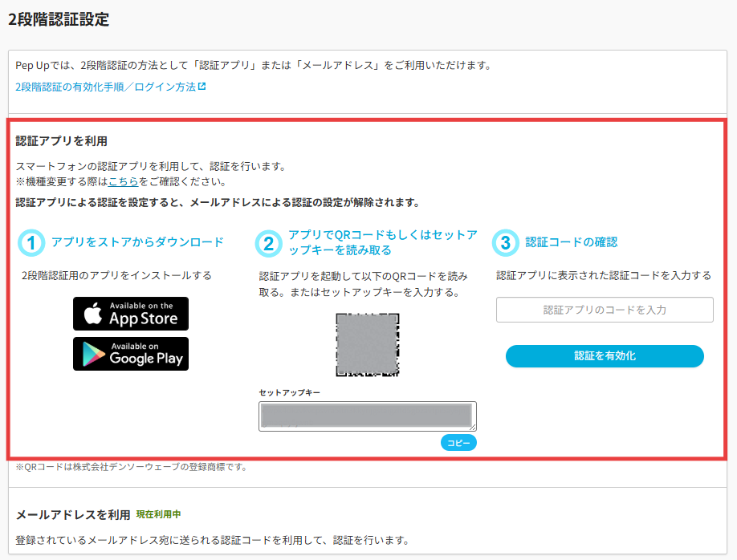Viewport: 737px width, 560px height.
Task: Click the 2段階認証設定 page title
Action: 59,20
